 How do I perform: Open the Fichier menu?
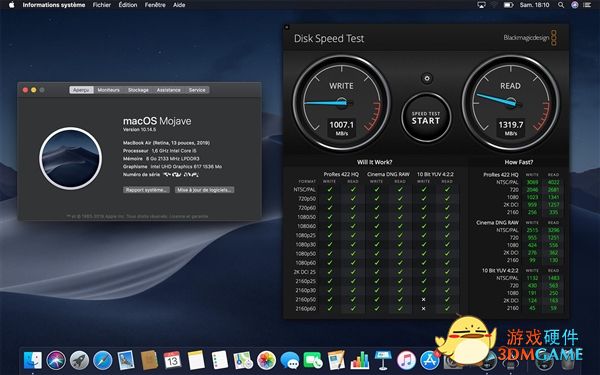point(102,5)
